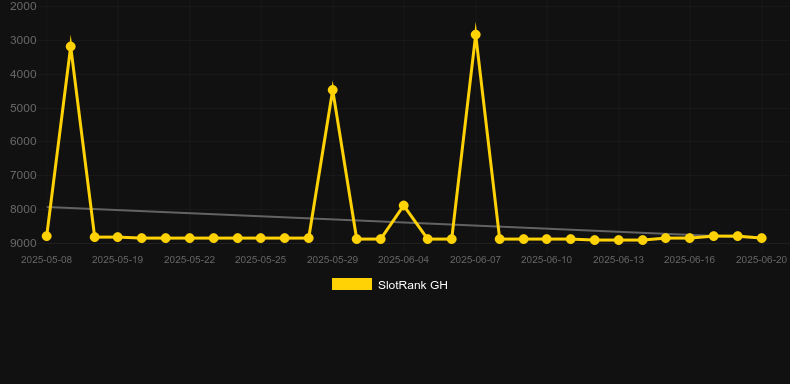This screenshot has width=790, height=384.
Task: Click the data point above 2025-05-19
Action: tap(118, 237)
